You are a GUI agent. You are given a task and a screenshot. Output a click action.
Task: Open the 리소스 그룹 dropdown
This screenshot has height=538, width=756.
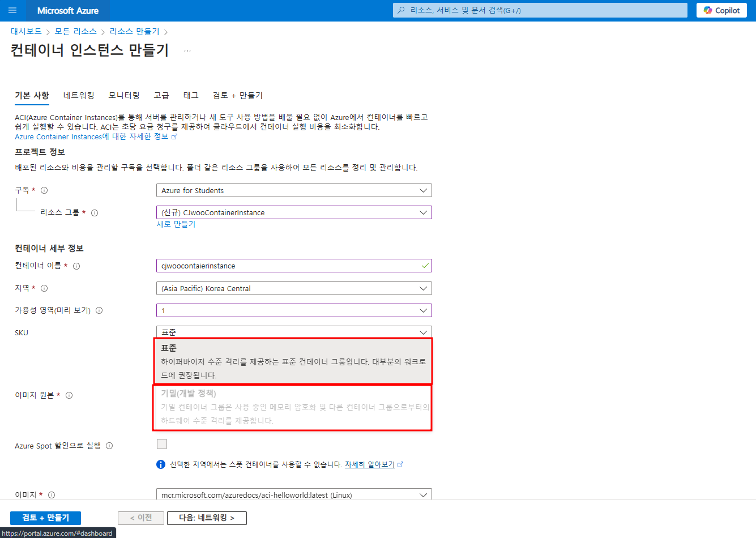point(294,212)
